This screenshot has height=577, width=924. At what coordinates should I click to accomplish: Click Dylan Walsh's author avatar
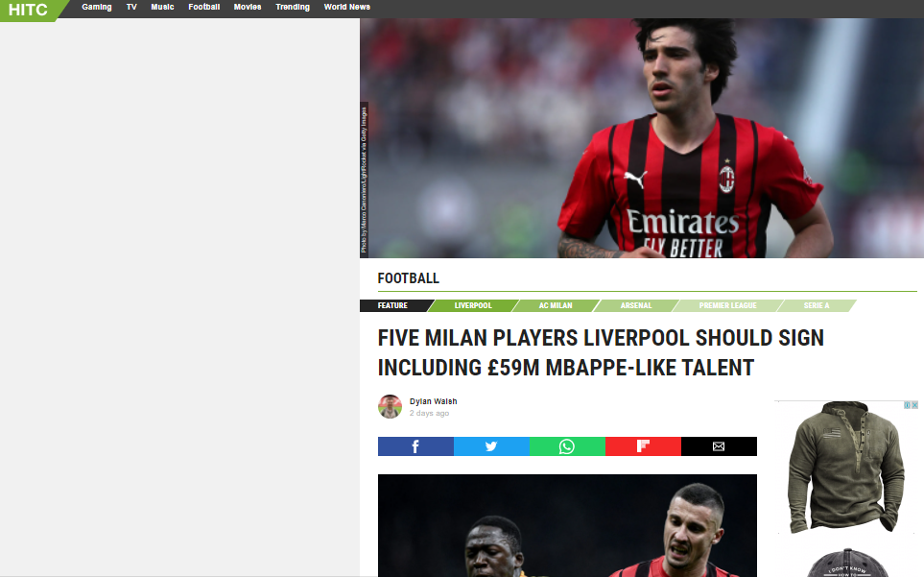390,407
